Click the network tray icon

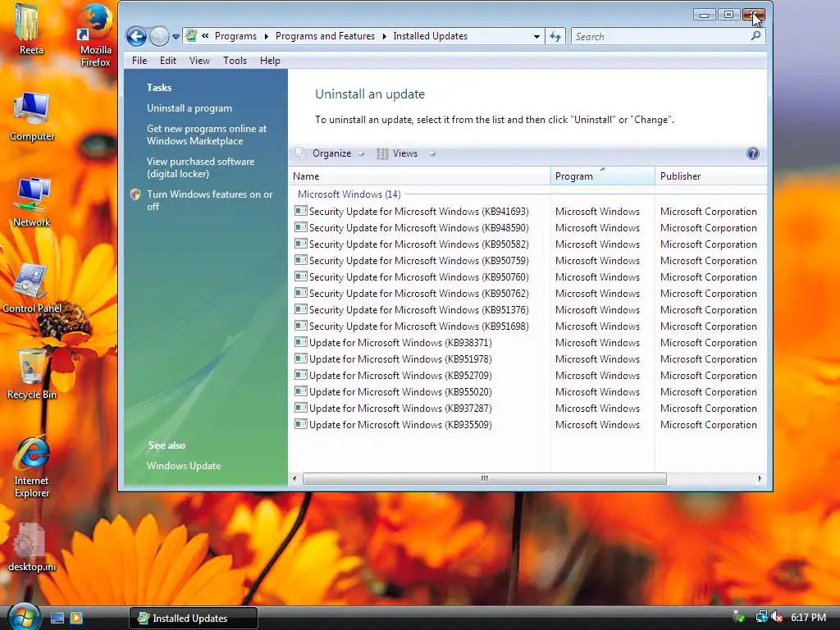coord(761,618)
